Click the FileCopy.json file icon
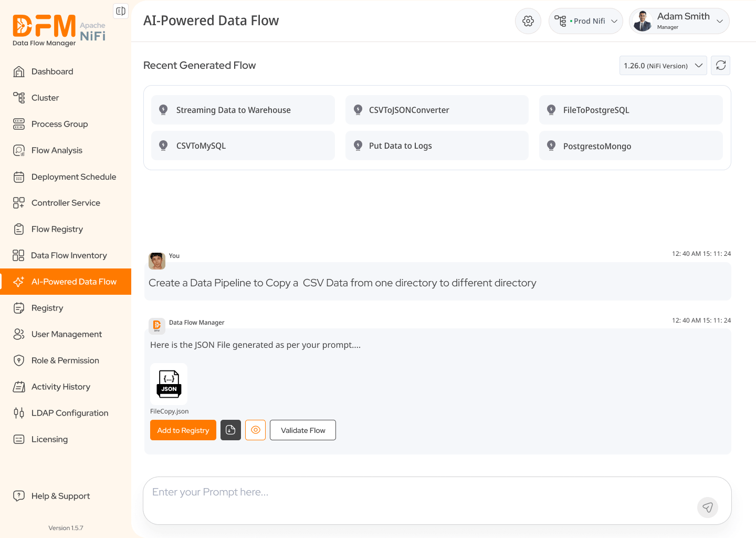The height and width of the screenshot is (538, 756). 169,384
